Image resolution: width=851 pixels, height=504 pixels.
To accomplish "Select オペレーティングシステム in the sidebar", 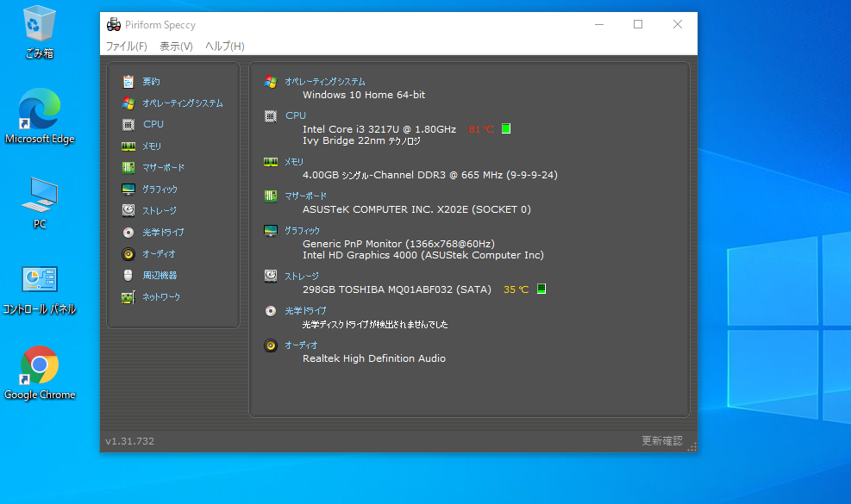I will (x=183, y=103).
